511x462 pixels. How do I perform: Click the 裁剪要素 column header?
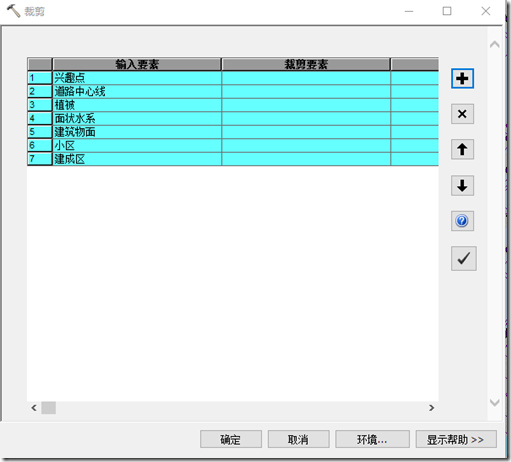pos(306,64)
